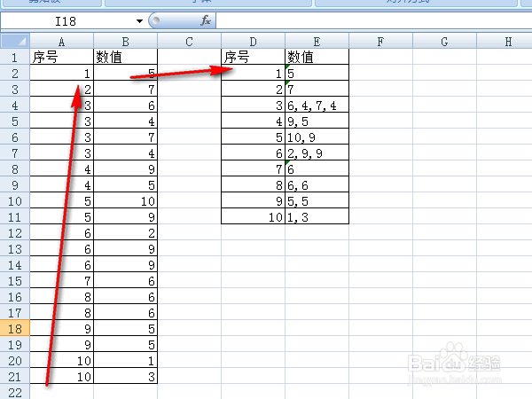Click cell A2 containing 1

[61, 73]
